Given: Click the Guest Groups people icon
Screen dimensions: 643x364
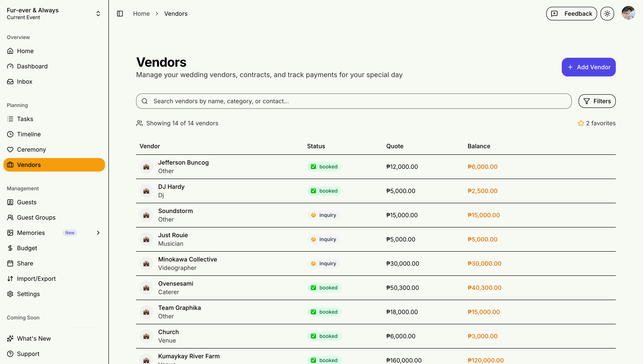Looking at the screenshot, I should tap(10, 217).
